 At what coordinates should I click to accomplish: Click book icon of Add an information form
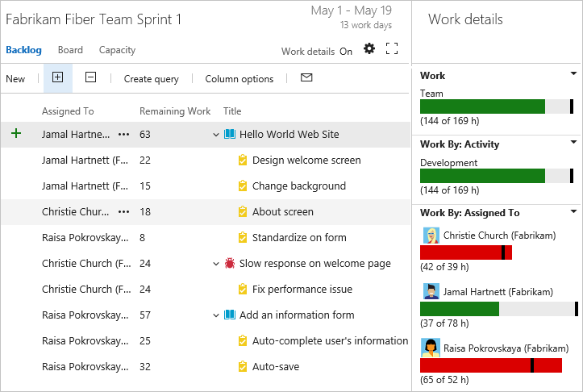point(230,315)
